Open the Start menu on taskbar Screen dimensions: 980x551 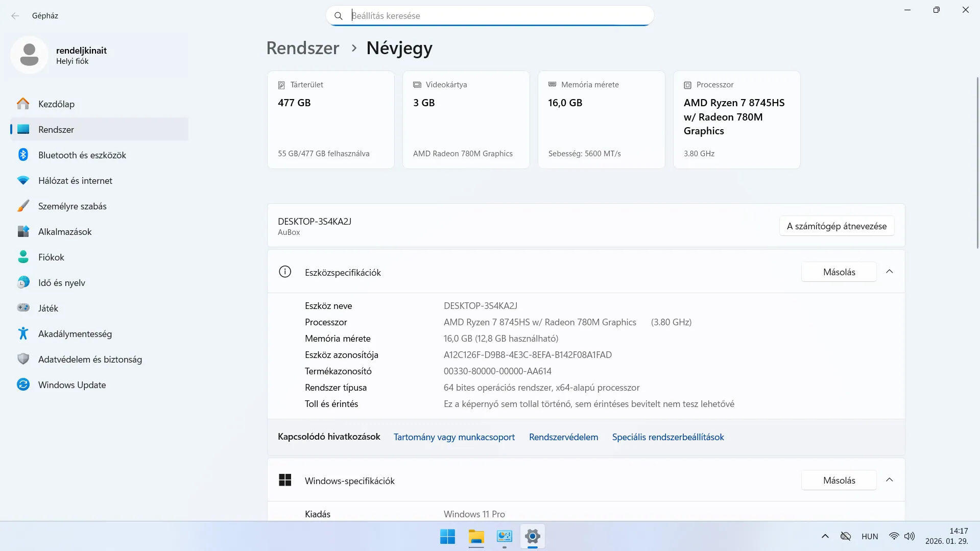point(447,537)
